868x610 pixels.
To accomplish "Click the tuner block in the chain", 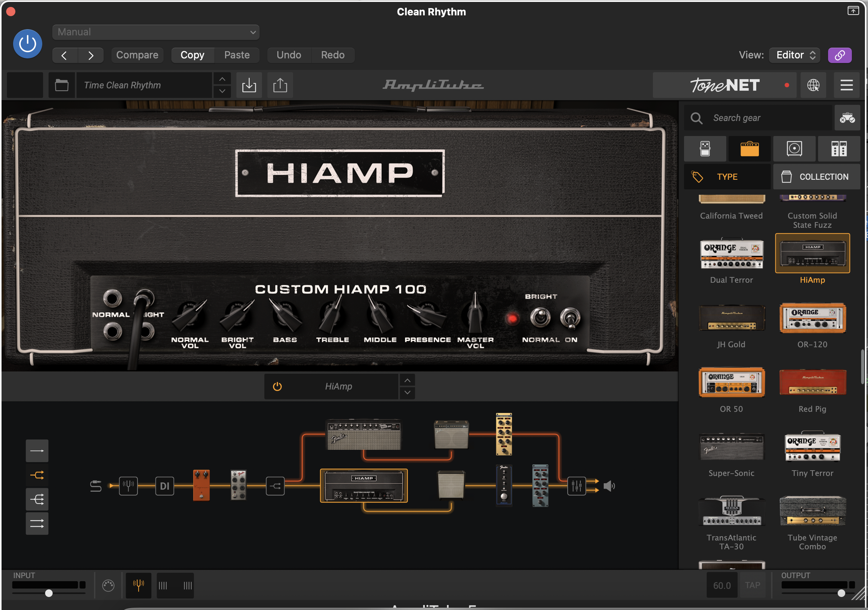I will coord(128,486).
